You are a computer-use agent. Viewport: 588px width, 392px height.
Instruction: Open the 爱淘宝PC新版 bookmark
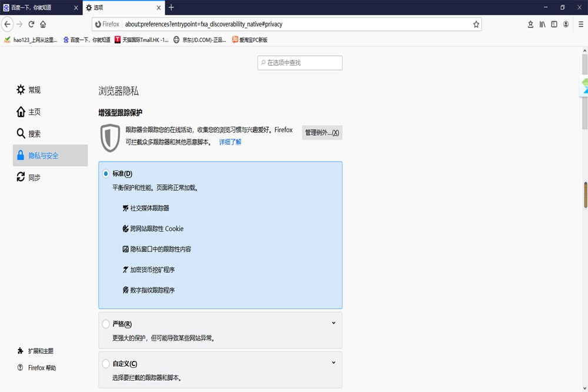250,40
